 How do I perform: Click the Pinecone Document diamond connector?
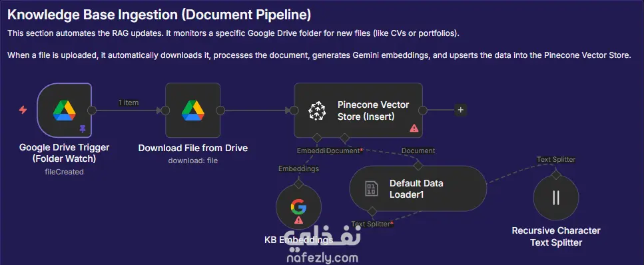click(x=344, y=138)
